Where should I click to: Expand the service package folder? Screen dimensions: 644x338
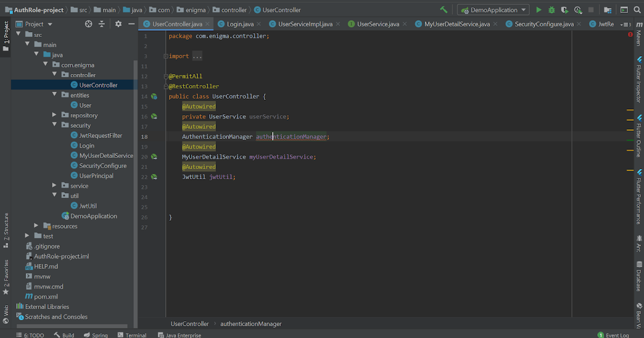coord(53,185)
